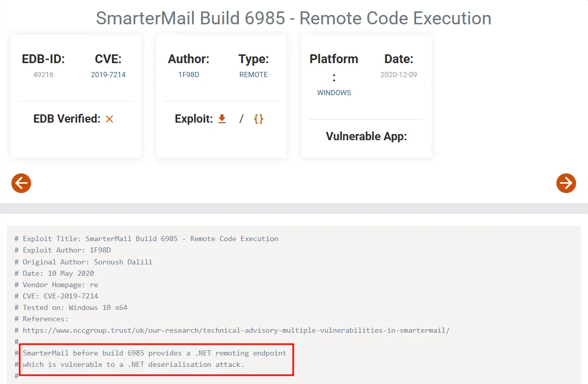This screenshot has height=384, width=588.
Task: View raw exploit using curly braces icon
Action: (x=259, y=119)
